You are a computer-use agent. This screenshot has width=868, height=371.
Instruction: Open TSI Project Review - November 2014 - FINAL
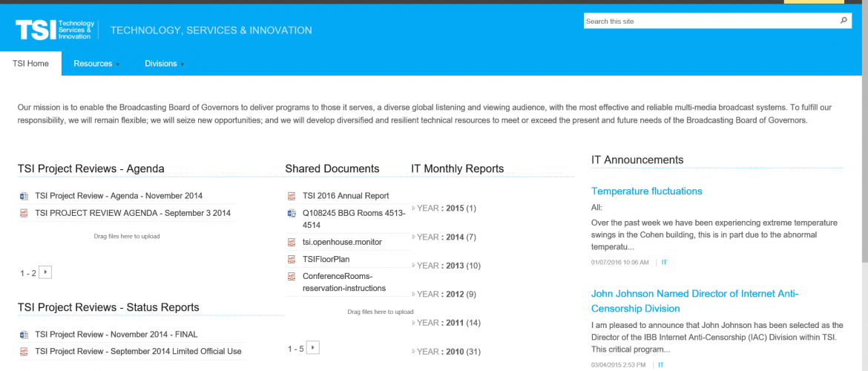116,335
